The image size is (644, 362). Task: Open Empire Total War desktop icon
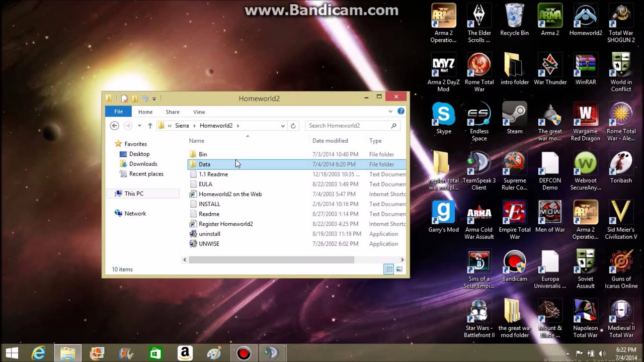tap(514, 220)
